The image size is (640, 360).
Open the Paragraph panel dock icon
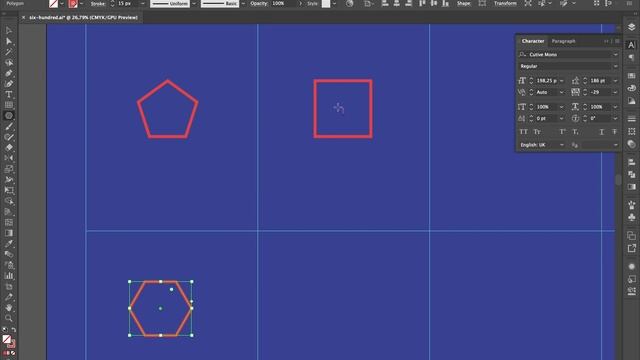point(631,58)
